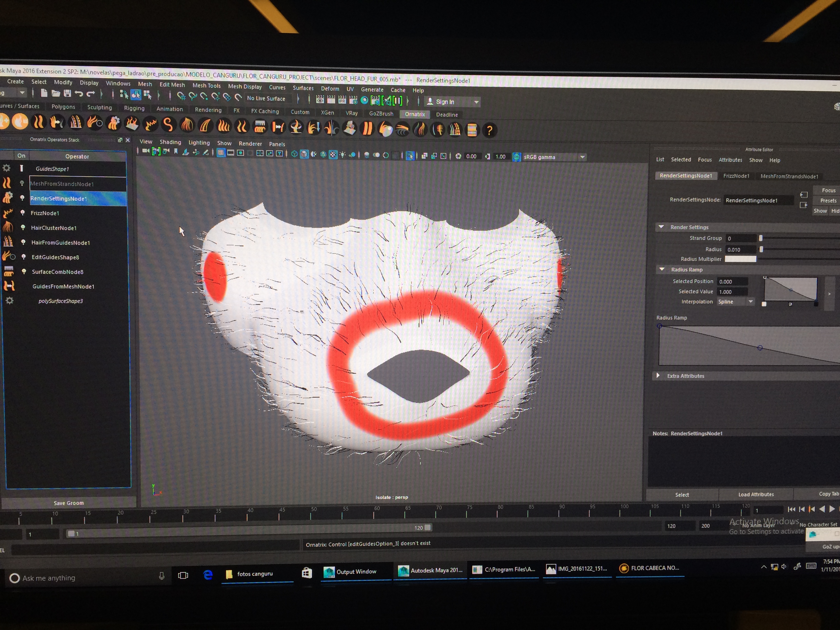Click the comb icon beside SurfaceCombNode8
The height and width of the screenshot is (630, 840).
point(8,271)
